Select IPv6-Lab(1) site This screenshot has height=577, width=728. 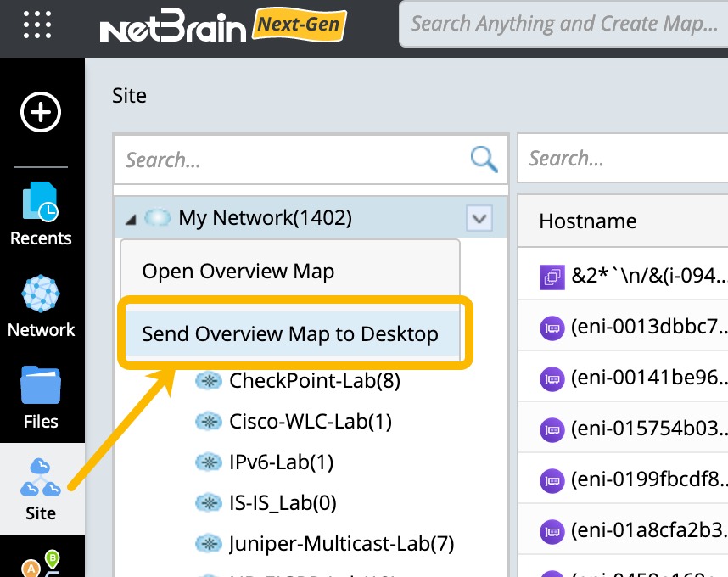(x=282, y=462)
